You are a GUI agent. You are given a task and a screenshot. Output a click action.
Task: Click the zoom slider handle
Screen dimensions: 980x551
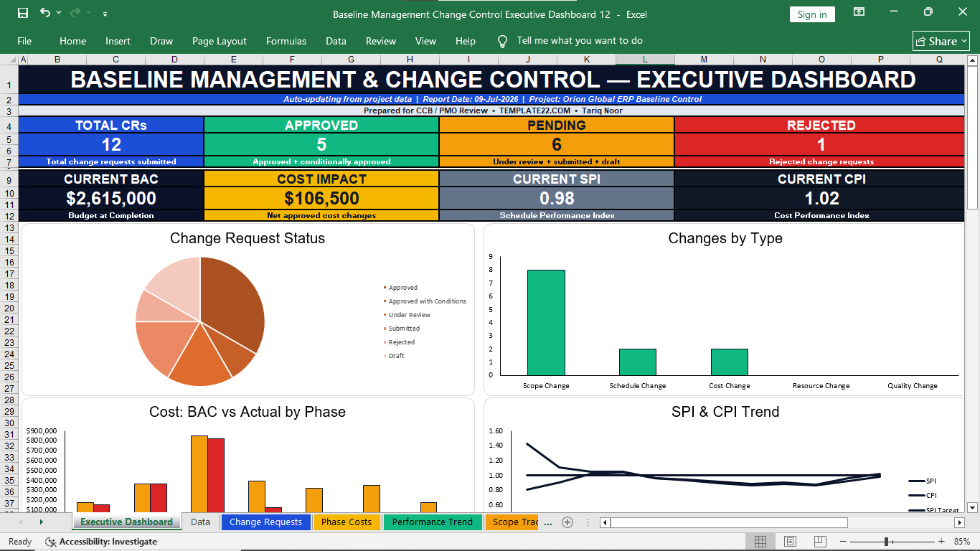tap(887, 542)
